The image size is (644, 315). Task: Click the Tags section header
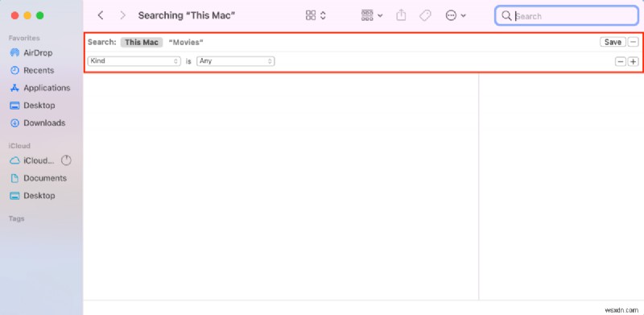click(16, 219)
